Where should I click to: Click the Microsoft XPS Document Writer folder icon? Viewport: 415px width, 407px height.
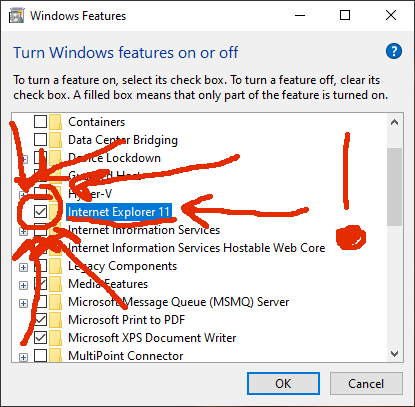55,338
